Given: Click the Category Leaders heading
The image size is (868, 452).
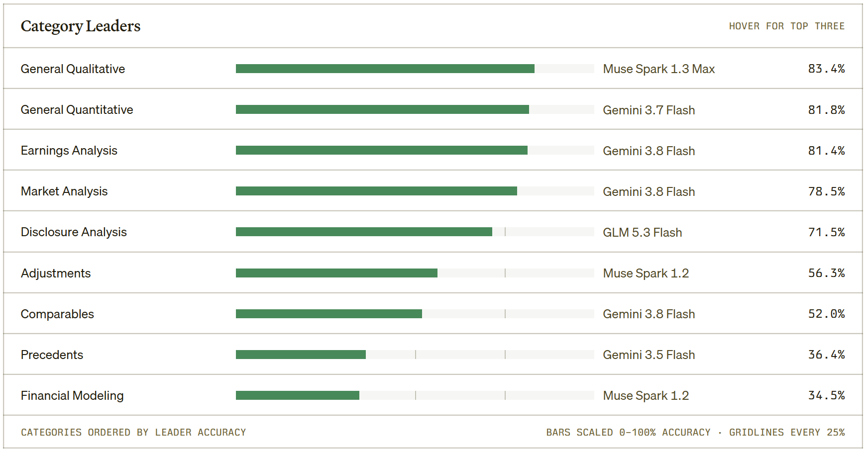Looking at the screenshot, I should point(81,26).
